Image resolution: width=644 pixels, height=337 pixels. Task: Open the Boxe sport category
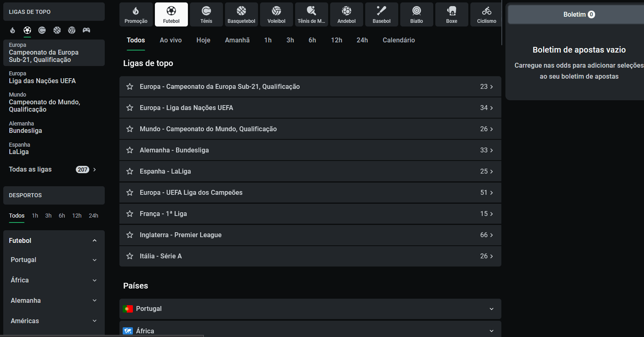452,15
